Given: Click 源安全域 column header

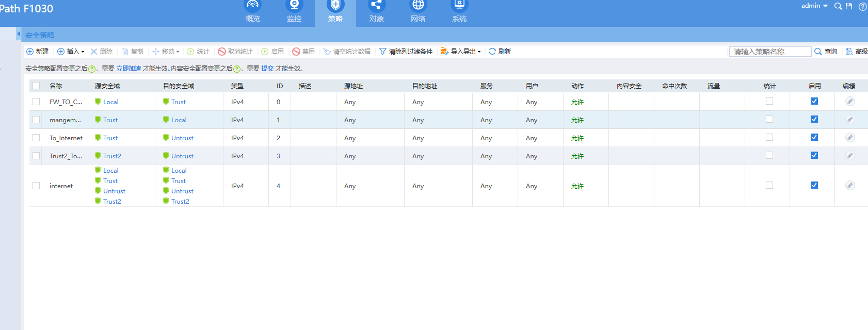Looking at the screenshot, I should coord(107,86).
